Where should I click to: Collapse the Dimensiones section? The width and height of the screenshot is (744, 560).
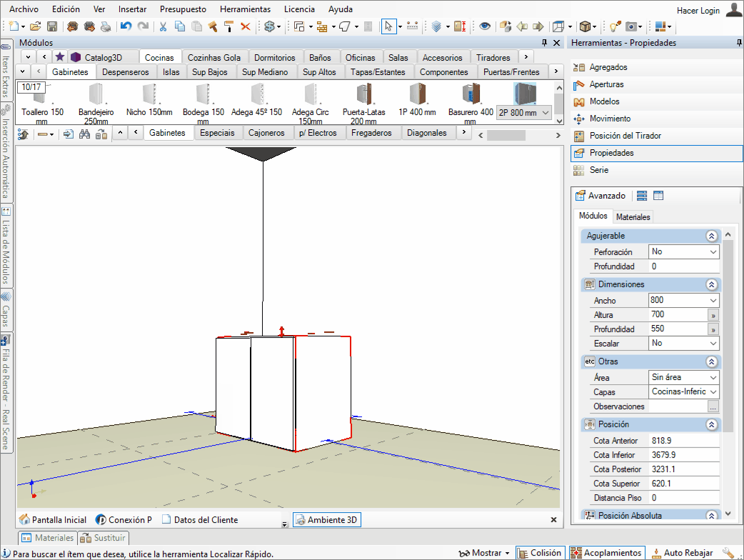coord(711,284)
